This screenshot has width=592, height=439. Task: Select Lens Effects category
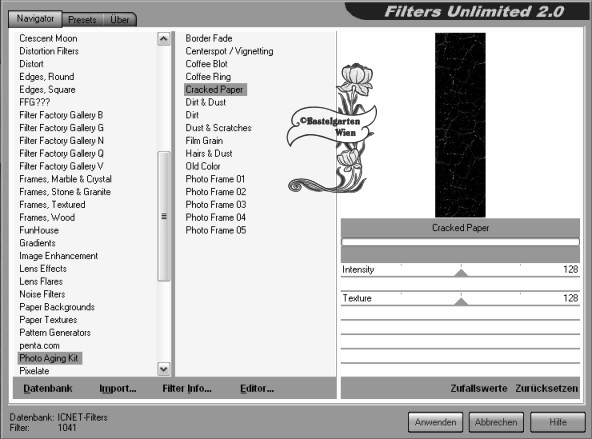pyautogui.click(x=43, y=269)
